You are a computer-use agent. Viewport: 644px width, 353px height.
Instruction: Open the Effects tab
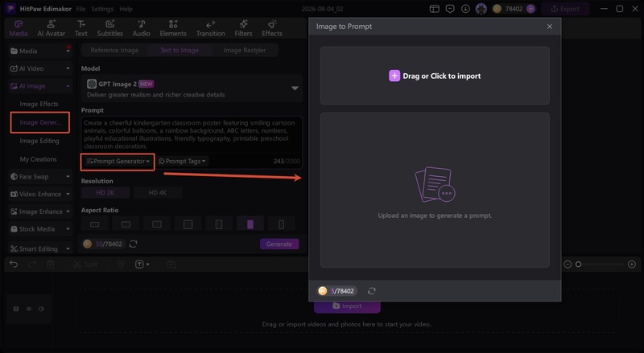[272, 28]
